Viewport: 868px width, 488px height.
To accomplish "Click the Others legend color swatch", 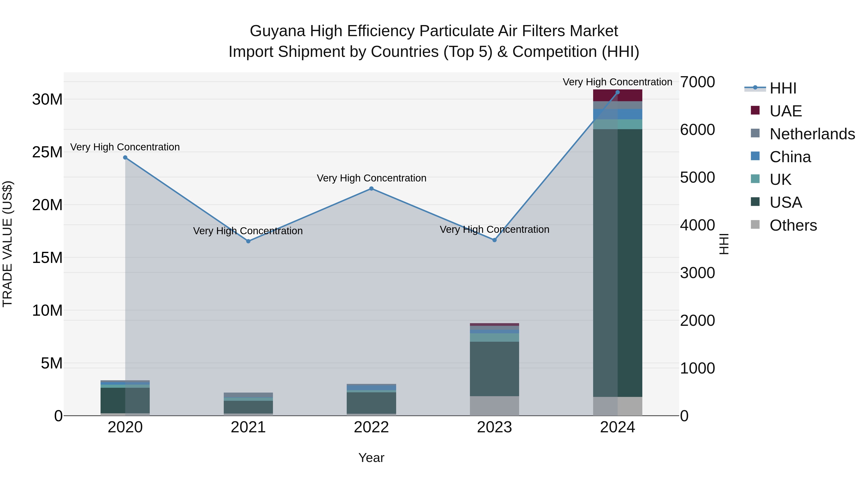I will click(x=755, y=225).
